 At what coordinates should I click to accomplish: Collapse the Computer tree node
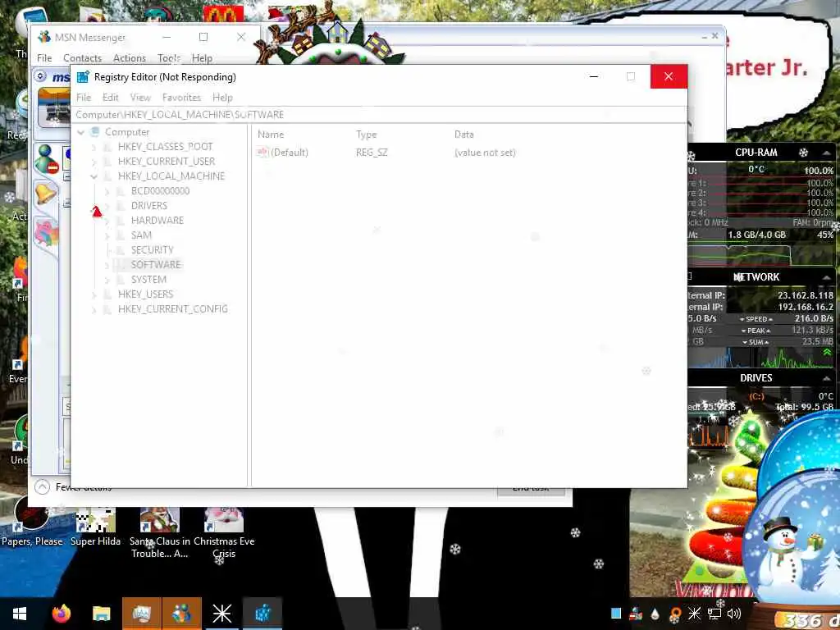tap(81, 132)
